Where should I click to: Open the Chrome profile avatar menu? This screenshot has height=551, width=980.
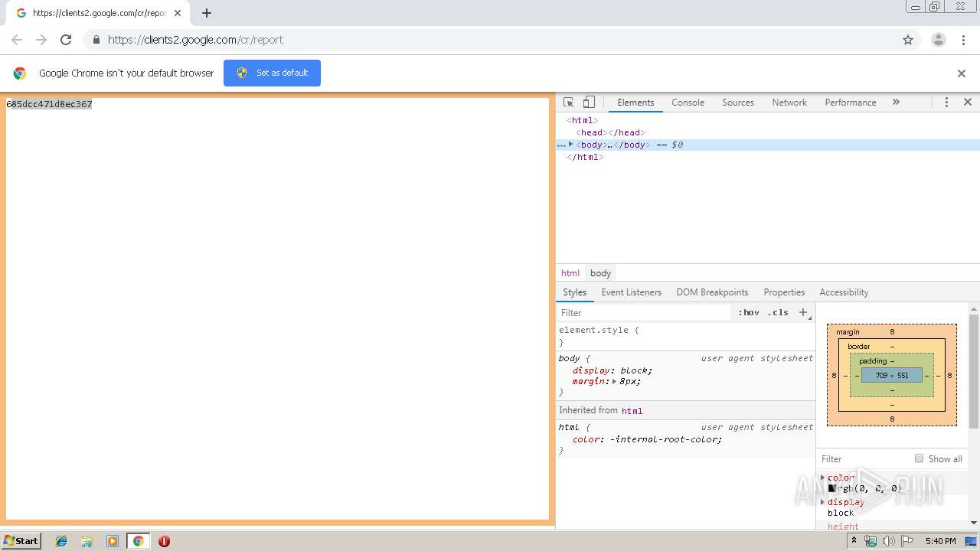point(939,40)
